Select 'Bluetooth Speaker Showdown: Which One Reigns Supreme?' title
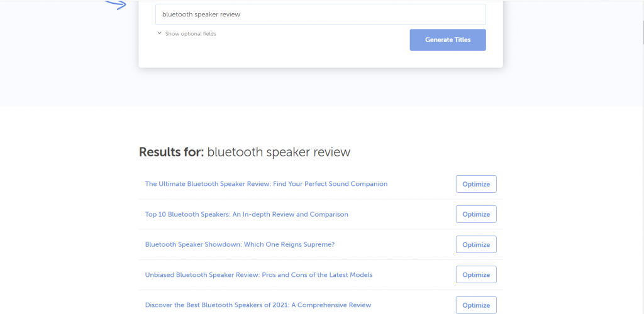 [x=240, y=244]
